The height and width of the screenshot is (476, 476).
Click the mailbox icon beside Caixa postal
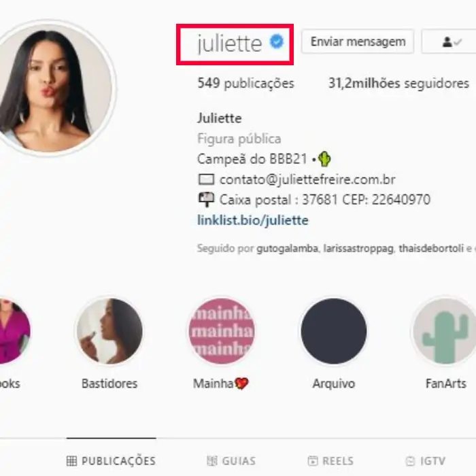pyautogui.click(x=207, y=200)
